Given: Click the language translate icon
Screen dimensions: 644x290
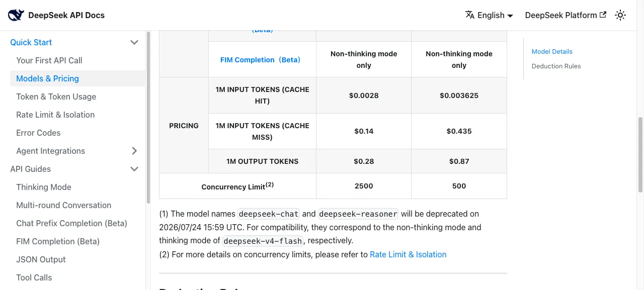Looking at the screenshot, I should coord(470,15).
